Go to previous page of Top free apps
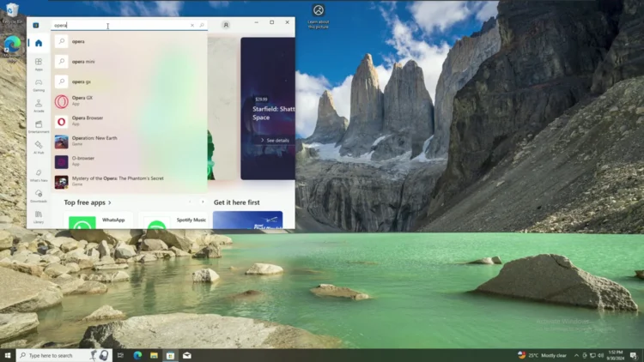The image size is (644, 362). tap(190, 202)
